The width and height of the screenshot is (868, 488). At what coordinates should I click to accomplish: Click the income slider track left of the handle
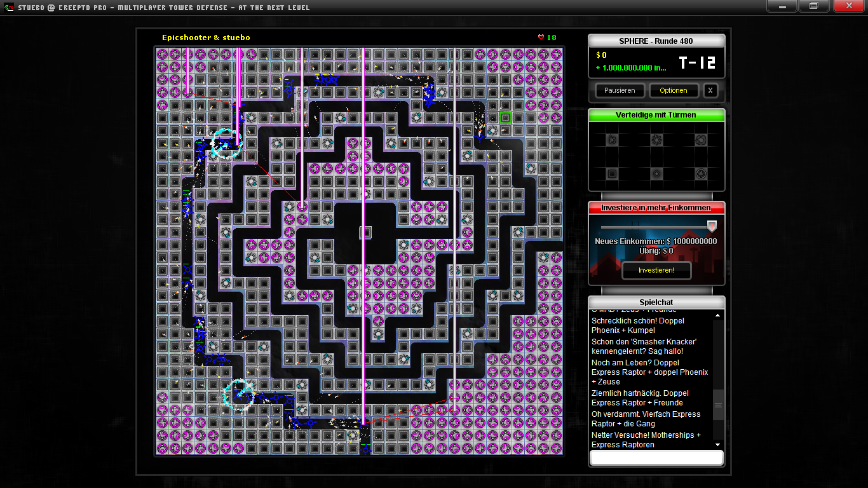pyautogui.click(x=654, y=227)
